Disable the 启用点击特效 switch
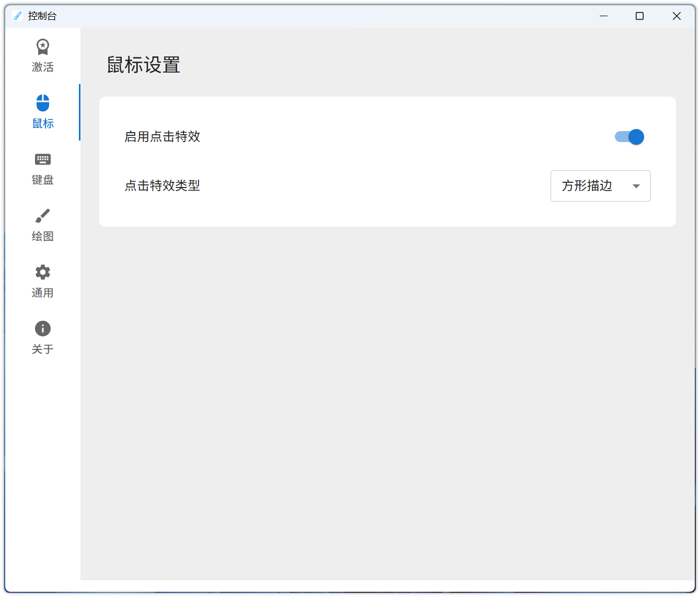700x597 pixels. click(x=629, y=137)
